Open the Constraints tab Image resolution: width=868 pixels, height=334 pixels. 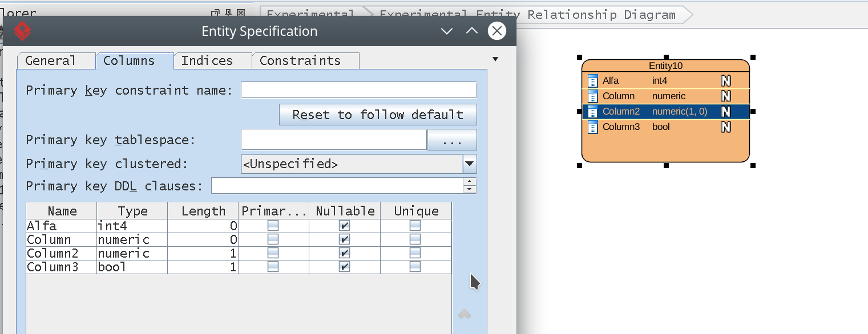click(305, 60)
